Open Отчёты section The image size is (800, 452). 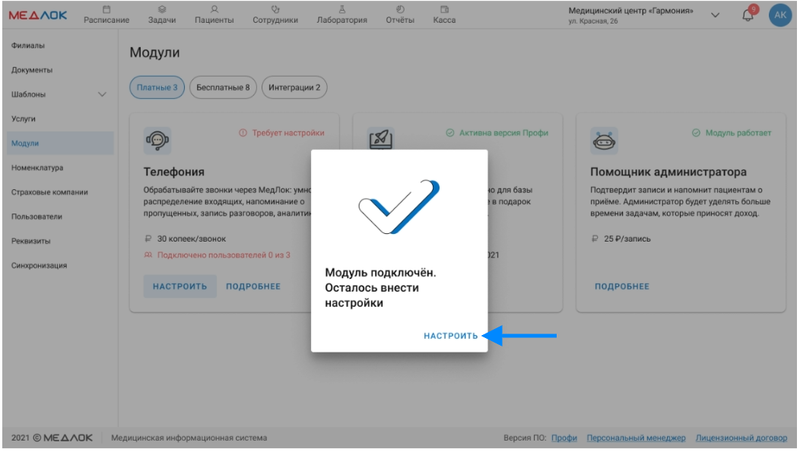point(399,15)
